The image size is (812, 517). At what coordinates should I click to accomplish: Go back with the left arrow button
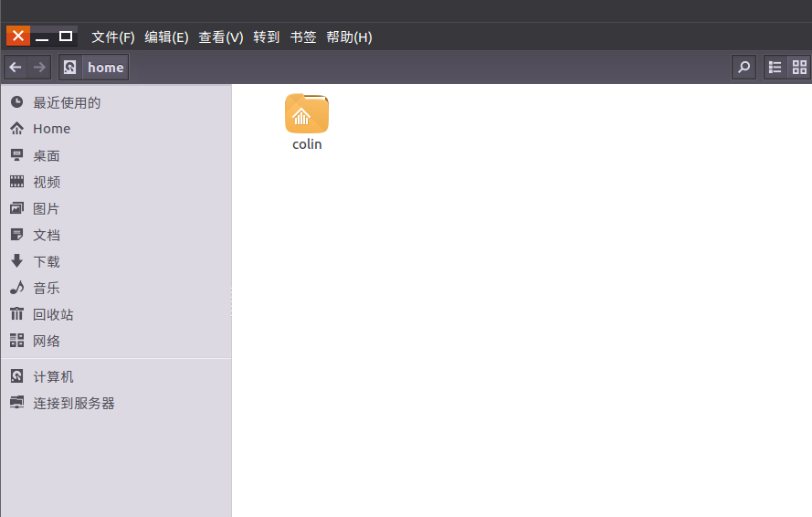coord(16,68)
